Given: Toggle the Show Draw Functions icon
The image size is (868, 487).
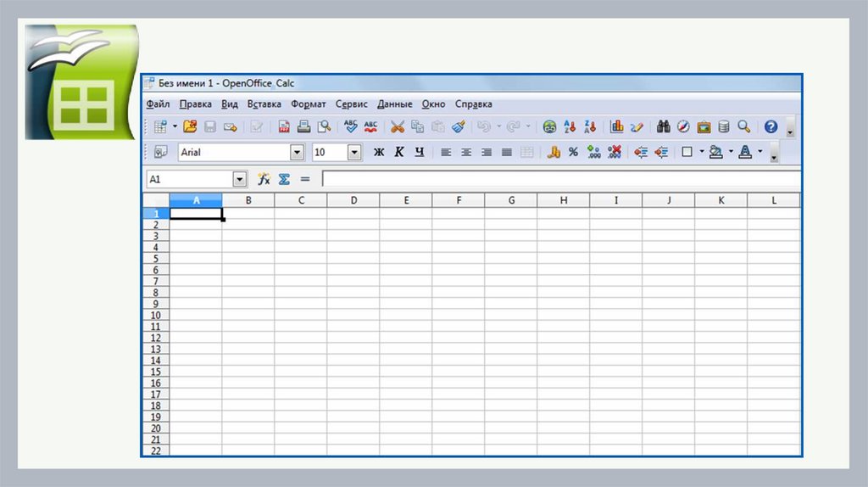Looking at the screenshot, I should click(637, 127).
